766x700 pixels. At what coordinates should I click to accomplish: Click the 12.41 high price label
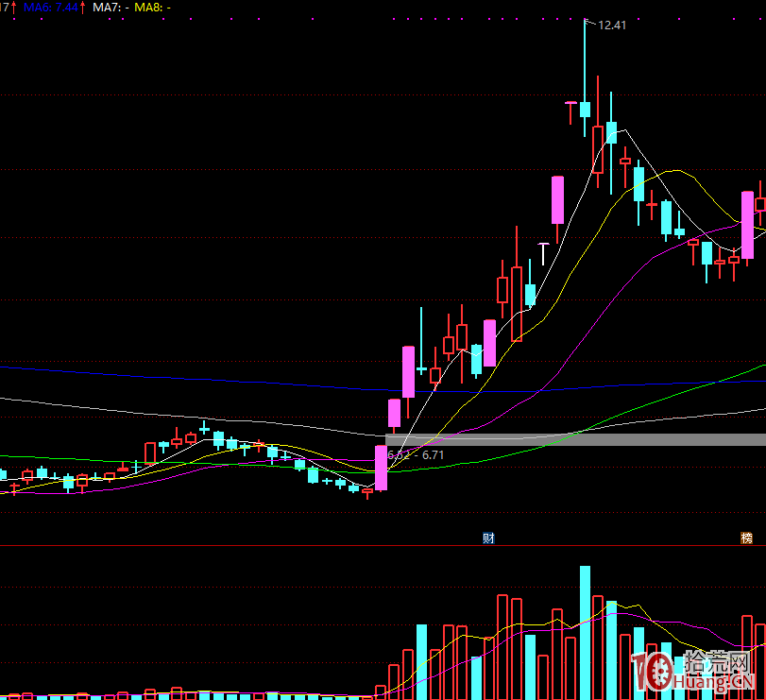pos(612,26)
